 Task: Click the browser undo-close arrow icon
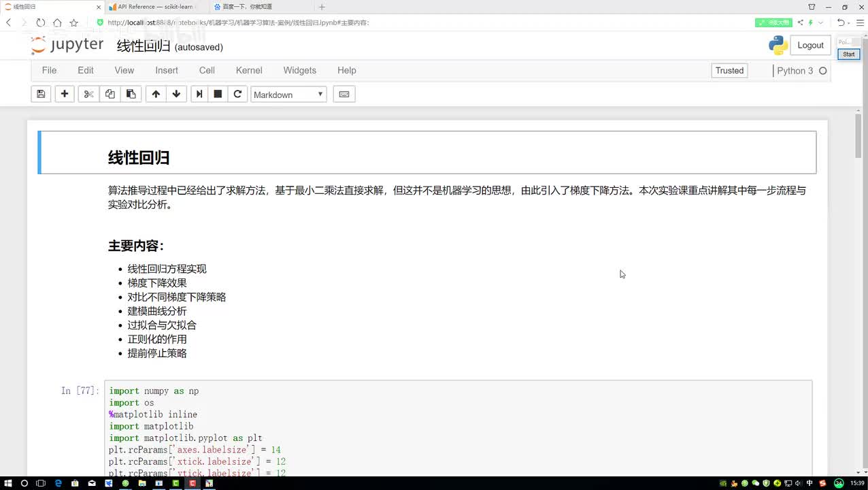[x=841, y=22]
